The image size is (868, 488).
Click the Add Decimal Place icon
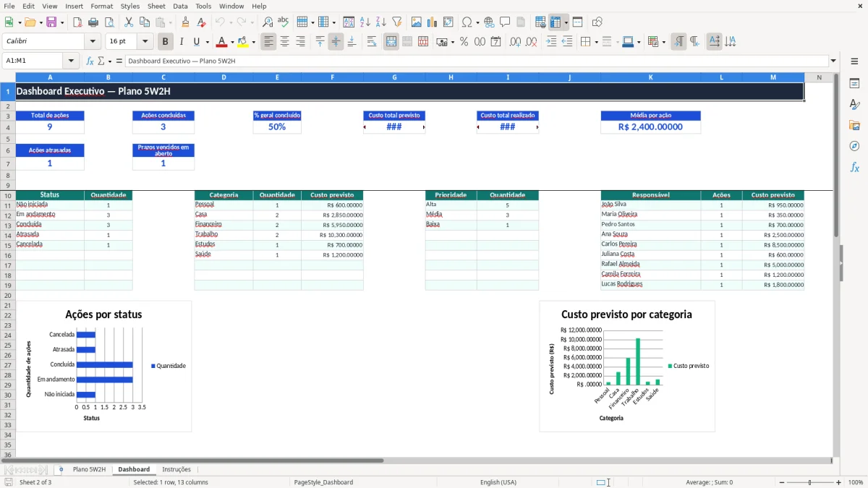[515, 42]
